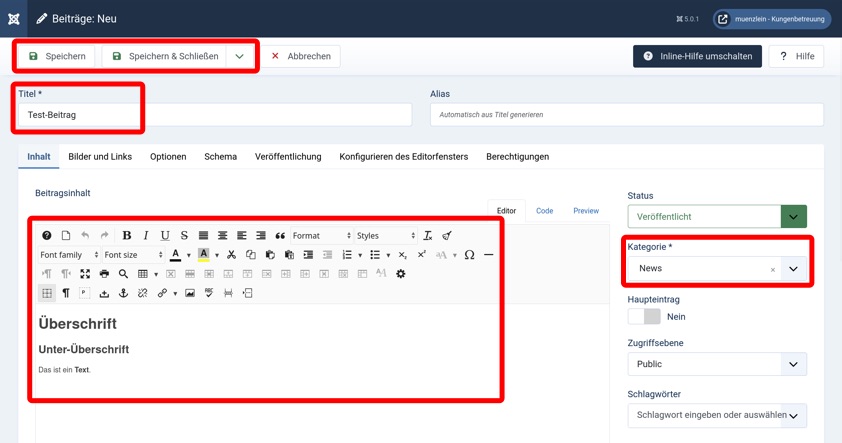Insert a blockquote with the quote icon
Viewport: 842px width, 443px height.
280,236
